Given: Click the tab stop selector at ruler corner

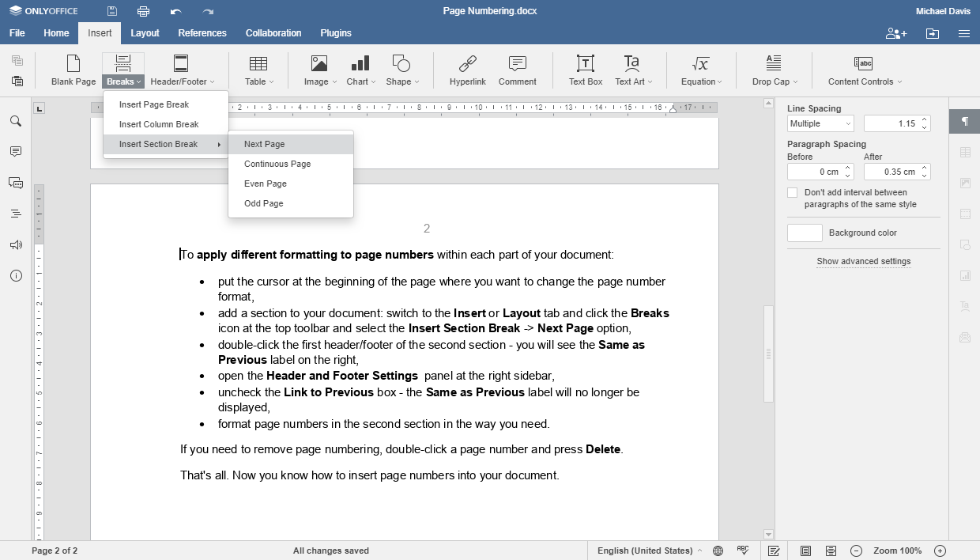Looking at the screenshot, I should click(x=40, y=108).
